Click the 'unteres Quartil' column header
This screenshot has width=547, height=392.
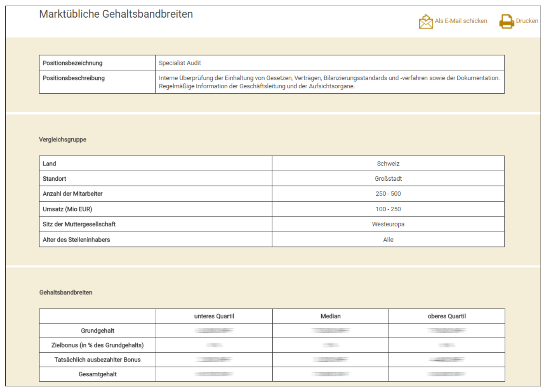click(x=214, y=316)
